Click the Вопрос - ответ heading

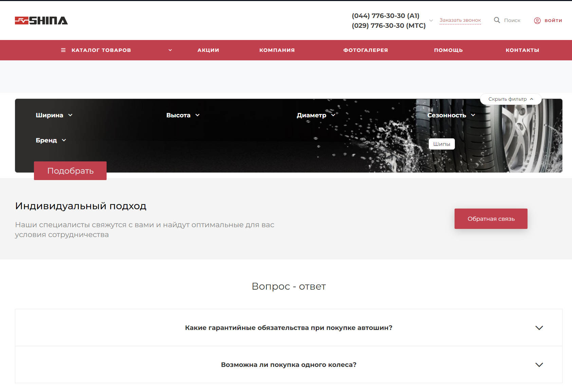tap(289, 287)
